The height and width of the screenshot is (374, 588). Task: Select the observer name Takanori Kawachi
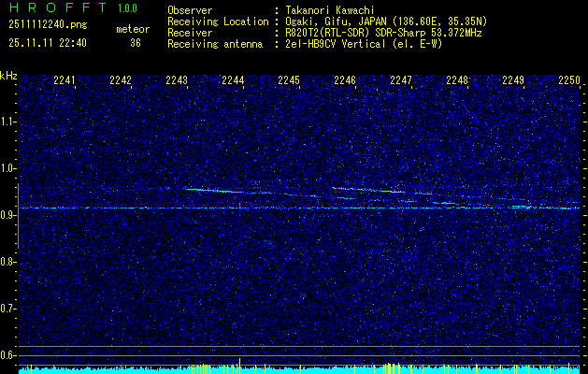[330, 10]
